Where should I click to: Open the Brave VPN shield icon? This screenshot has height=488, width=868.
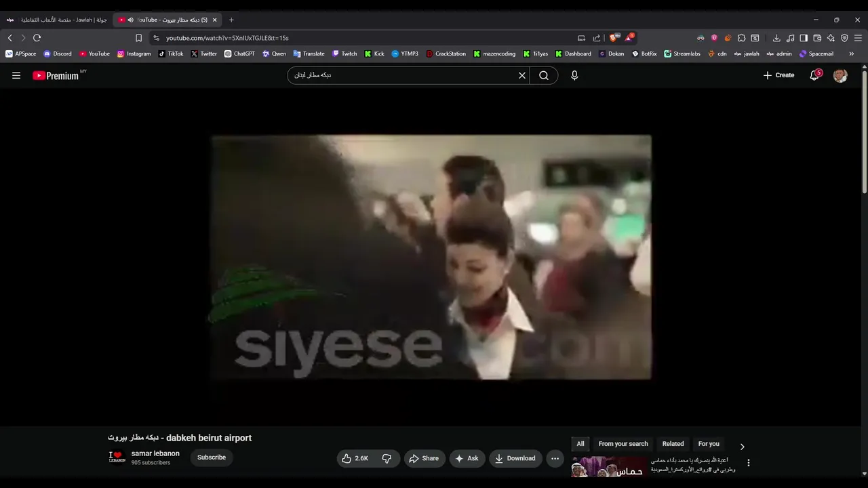tap(844, 38)
